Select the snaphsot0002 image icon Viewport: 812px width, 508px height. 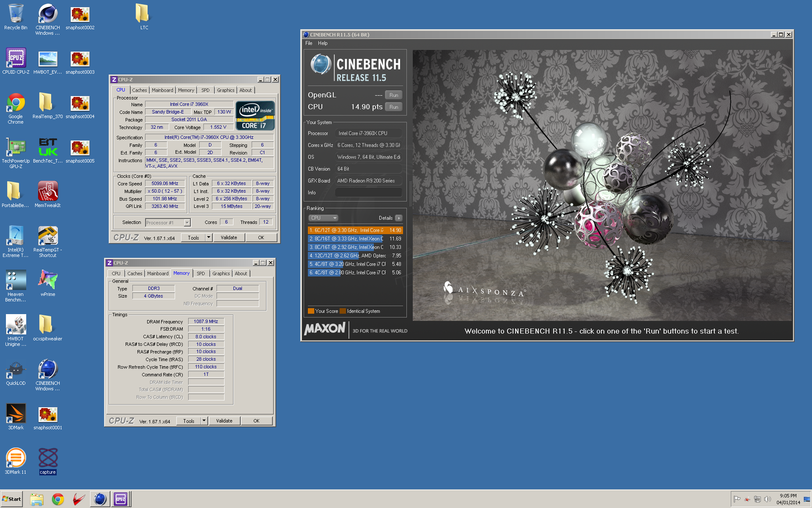[80, 17]
